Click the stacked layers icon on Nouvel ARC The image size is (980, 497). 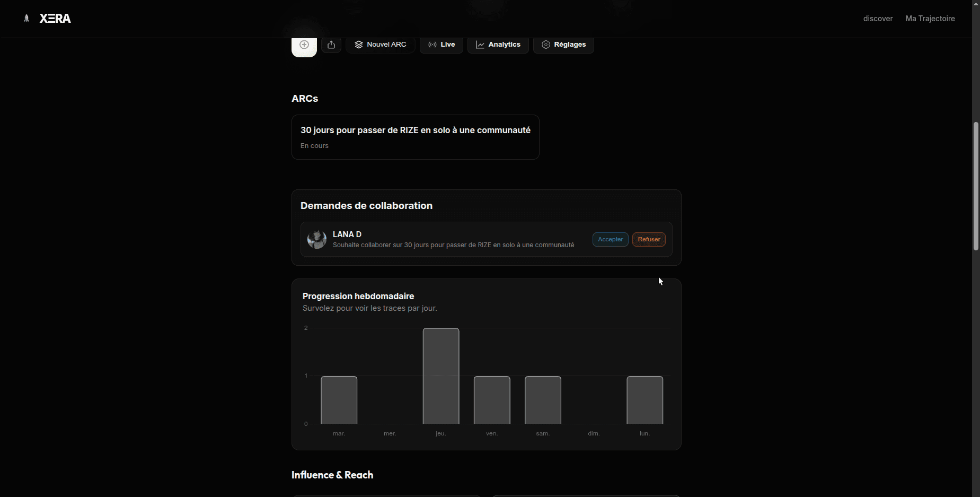click(359, 45)
